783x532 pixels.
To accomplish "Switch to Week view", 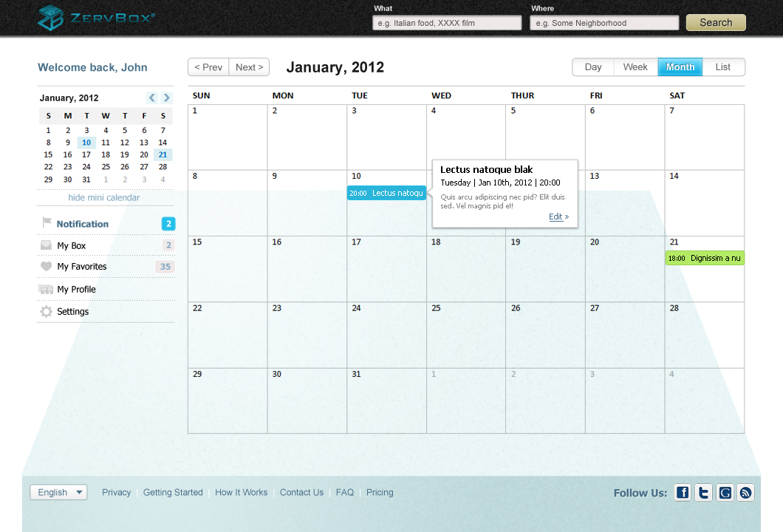I will click(x=635, y=67).
